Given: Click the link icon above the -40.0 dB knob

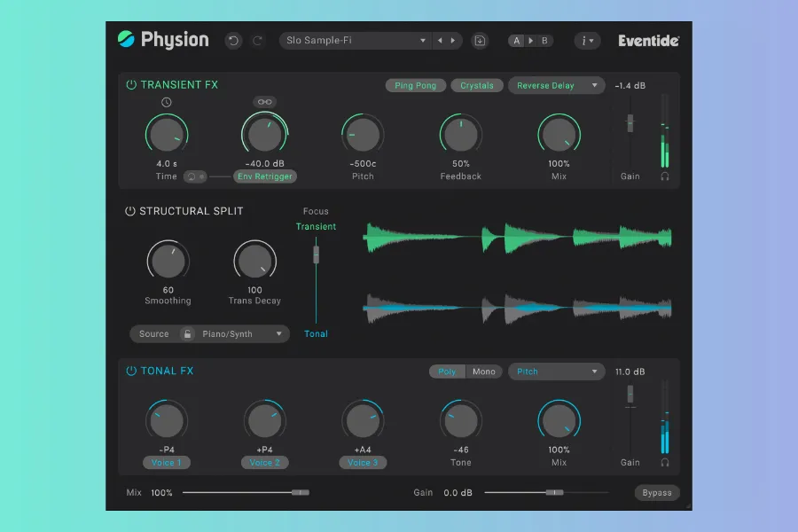Looking at the screenshot, I should point(264,102).
